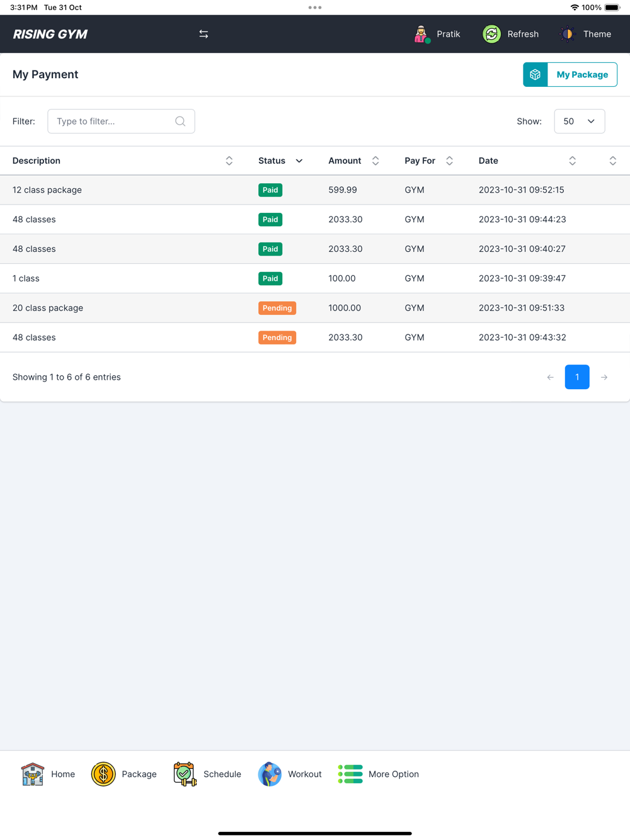Select the 1 class row description
The height and width of the screenshot is (840, 630).
tap(26, 278)
